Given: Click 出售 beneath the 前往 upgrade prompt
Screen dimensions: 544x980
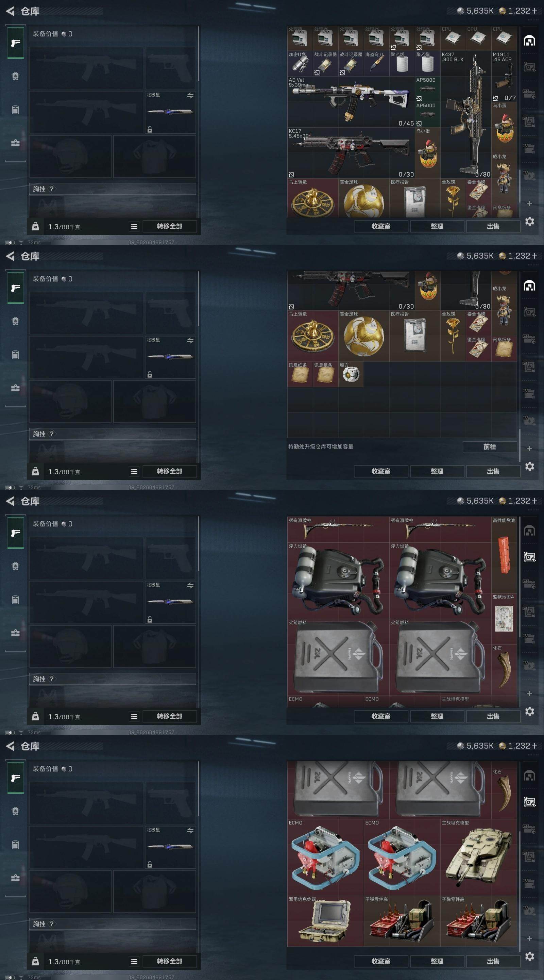Looking at the screenshot, I should click(493, 471).
